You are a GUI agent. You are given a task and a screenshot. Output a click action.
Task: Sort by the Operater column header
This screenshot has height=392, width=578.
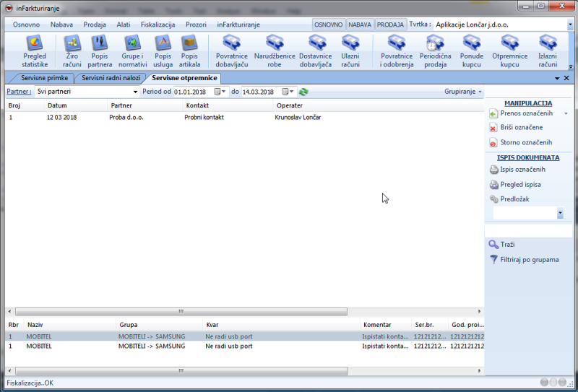[378, 105]
